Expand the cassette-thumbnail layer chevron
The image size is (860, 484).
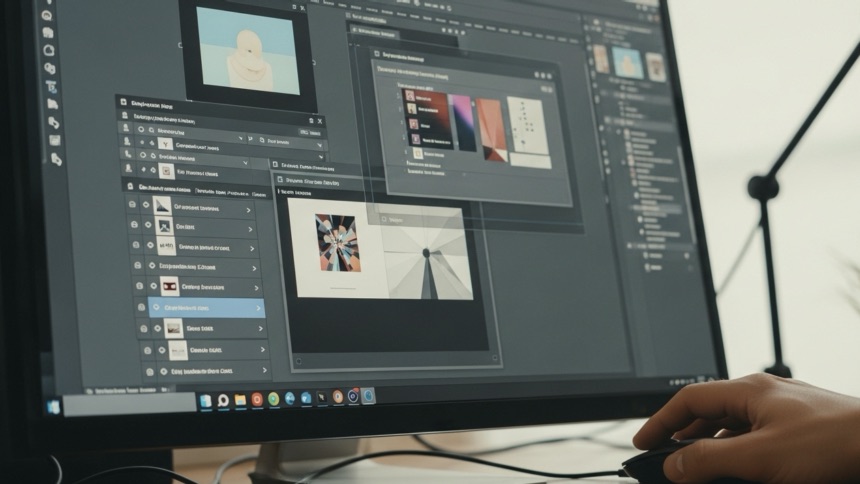click(x=256, y=288)
